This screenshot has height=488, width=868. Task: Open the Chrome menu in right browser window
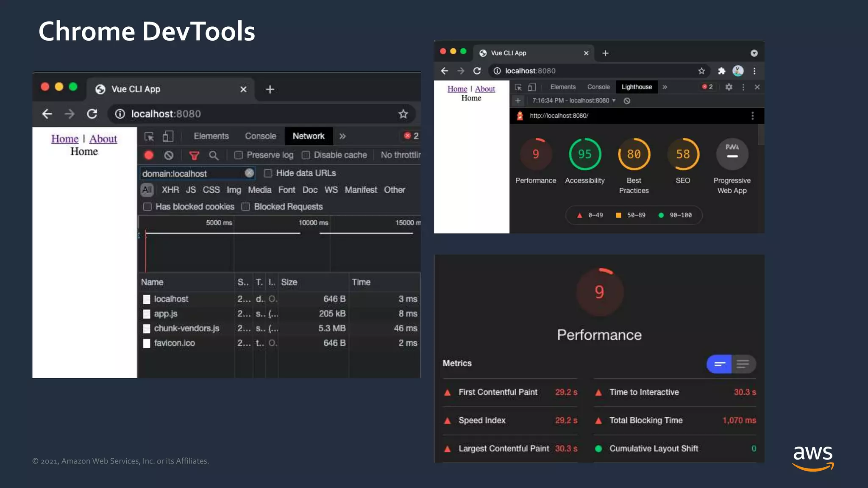pos(754,71)
